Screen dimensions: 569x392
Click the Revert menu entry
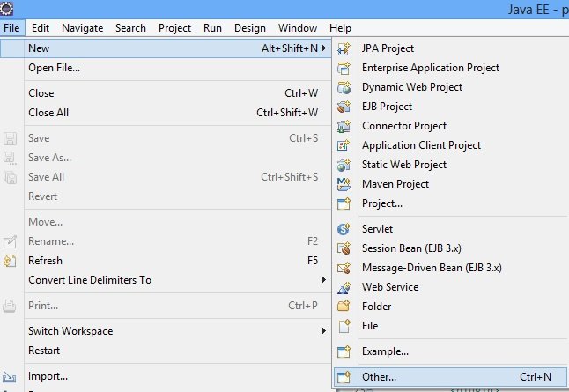coord(166,196)
